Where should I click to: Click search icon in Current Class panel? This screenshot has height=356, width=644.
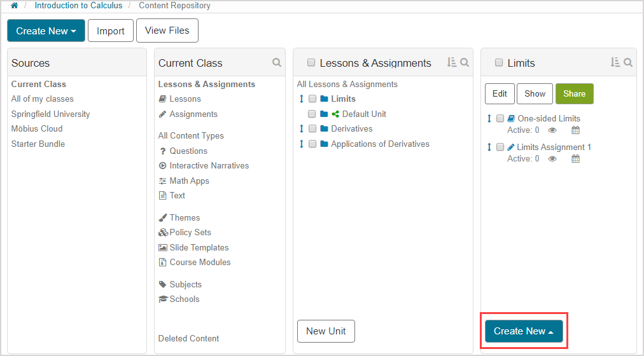(x=277, y=62)
